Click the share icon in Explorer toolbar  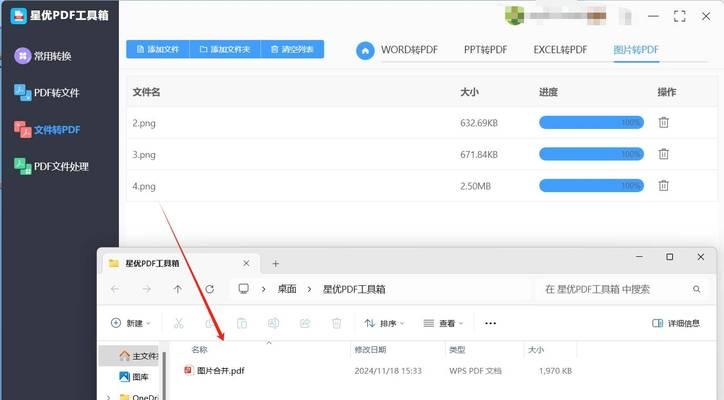coord(305,323)
